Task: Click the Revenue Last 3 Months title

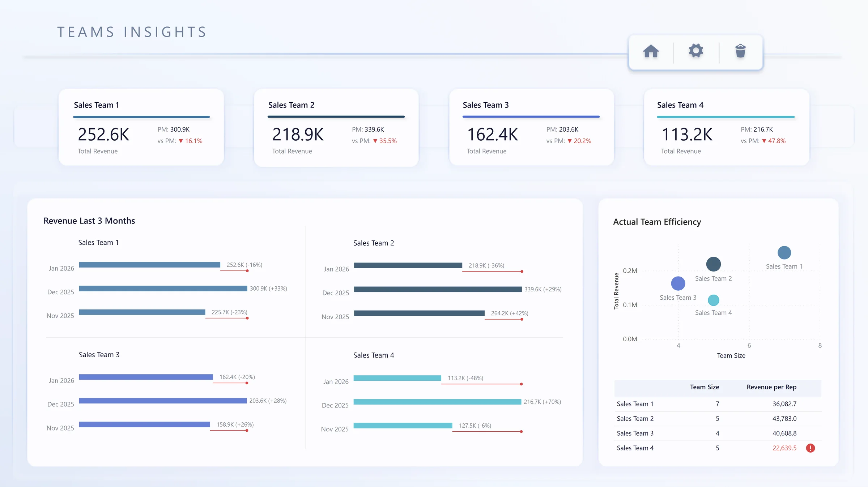Action: pos(89,221)
